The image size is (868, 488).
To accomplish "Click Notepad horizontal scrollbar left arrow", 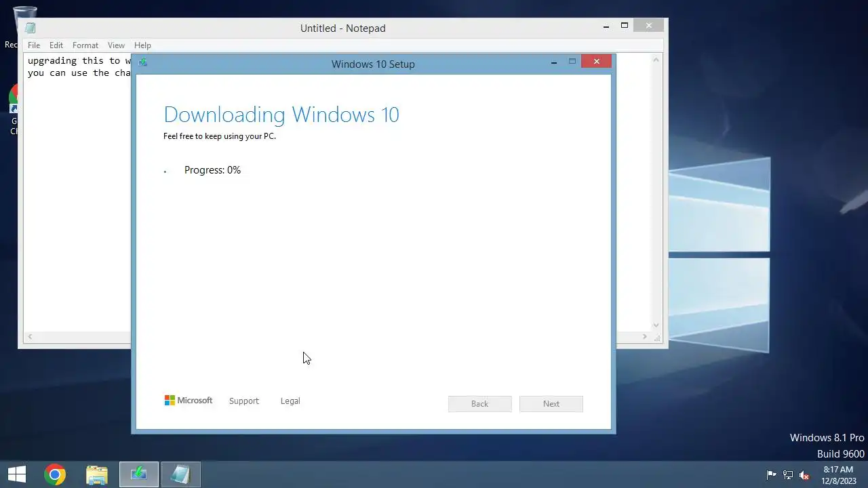I will coord(30,337).
